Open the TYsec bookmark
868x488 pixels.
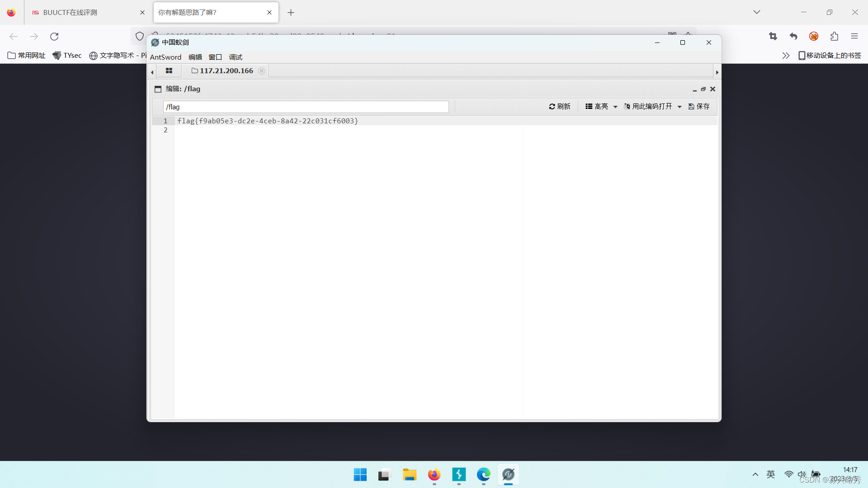point(67,56)
